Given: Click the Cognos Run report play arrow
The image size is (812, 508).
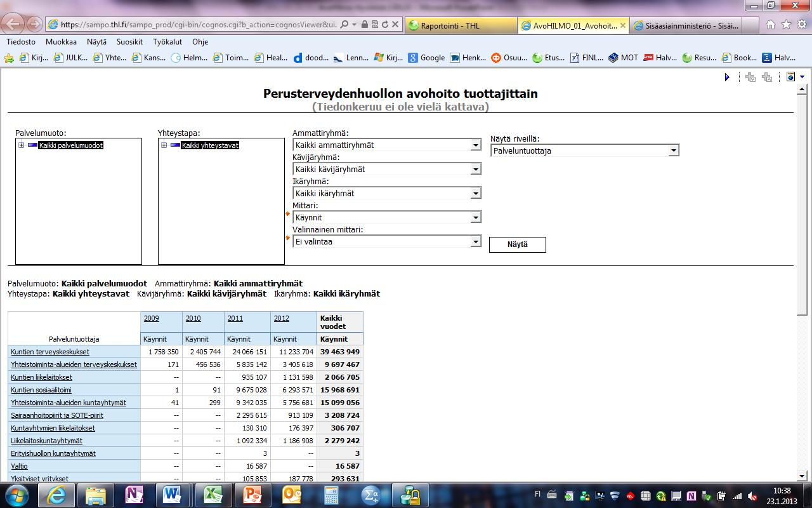Looking at the screenshot, I should click(727, 77).
